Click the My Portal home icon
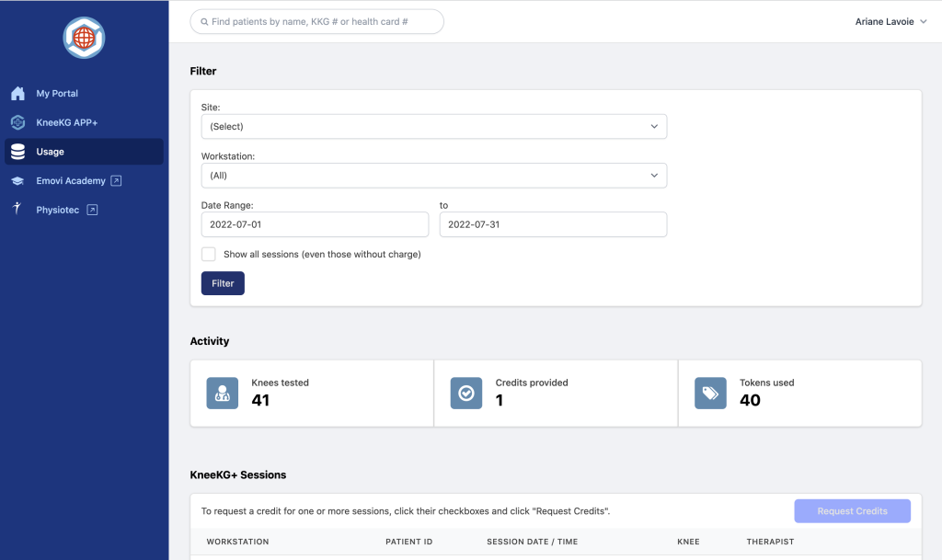Image resolution: width=942 pixels, height=560 pixels. (18, 93)
